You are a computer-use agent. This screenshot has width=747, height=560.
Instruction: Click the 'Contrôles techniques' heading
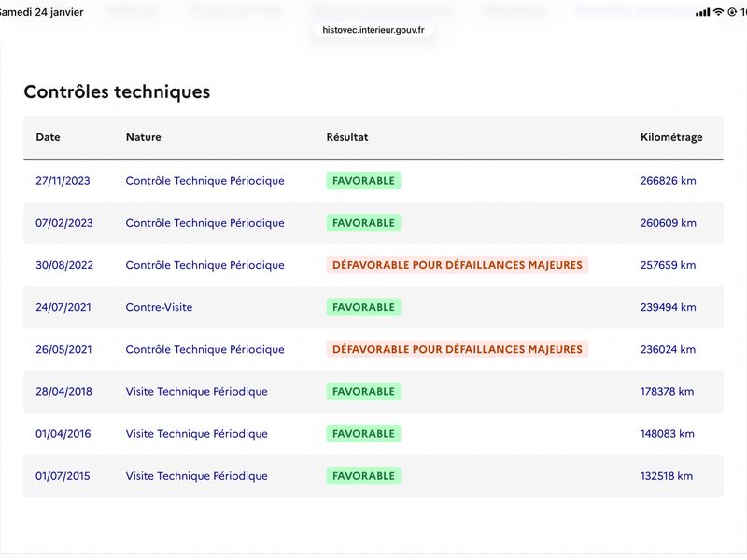click(117, 91)
